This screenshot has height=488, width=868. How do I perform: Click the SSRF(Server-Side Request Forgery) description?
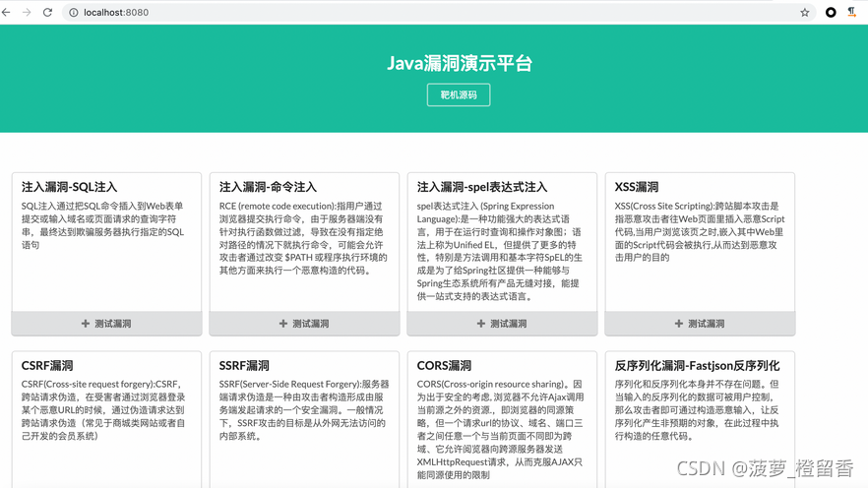coord(304,410)
